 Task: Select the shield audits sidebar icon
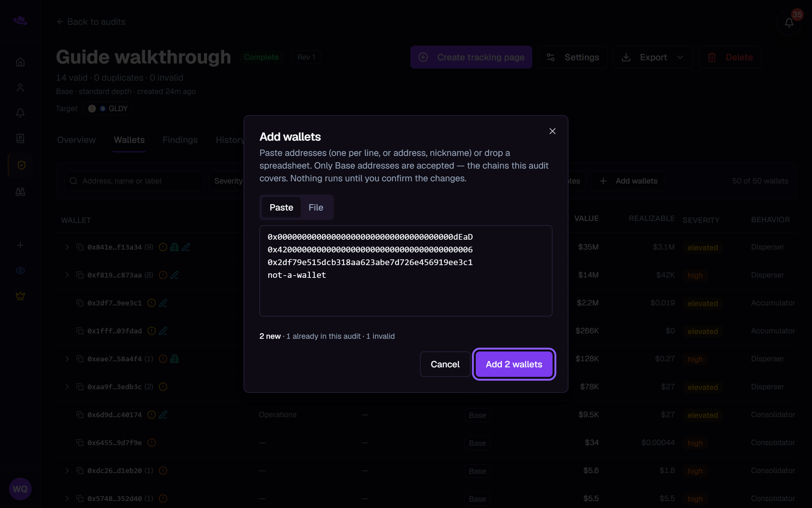click(21, 165)
